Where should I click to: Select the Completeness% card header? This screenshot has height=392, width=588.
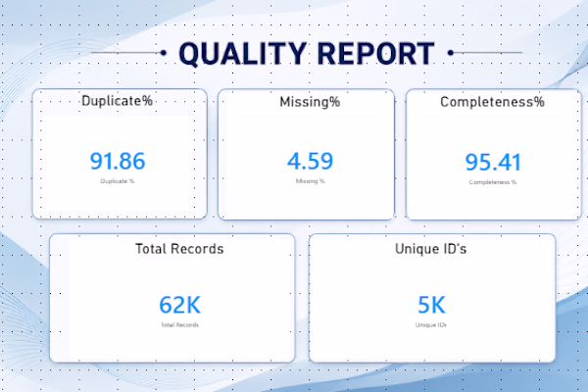492,102
